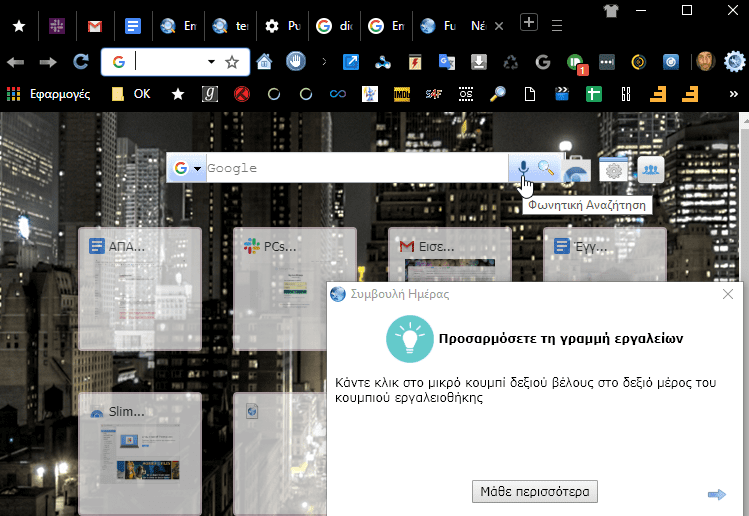Open the ΑΠΑ... speed dial thumbnail
The width and height of the screenshot is (749, 516).
tap(140, 289)
